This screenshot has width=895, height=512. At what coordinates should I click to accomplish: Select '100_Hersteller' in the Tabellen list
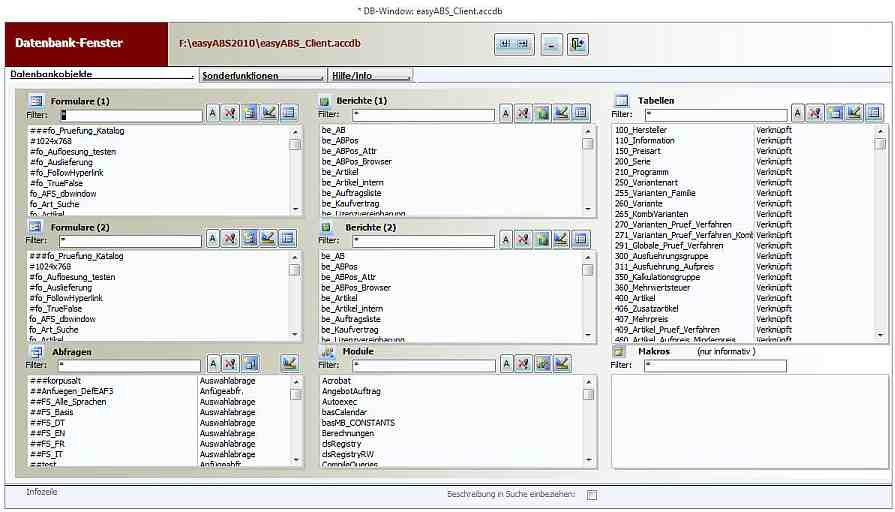(x=640, y=130)
